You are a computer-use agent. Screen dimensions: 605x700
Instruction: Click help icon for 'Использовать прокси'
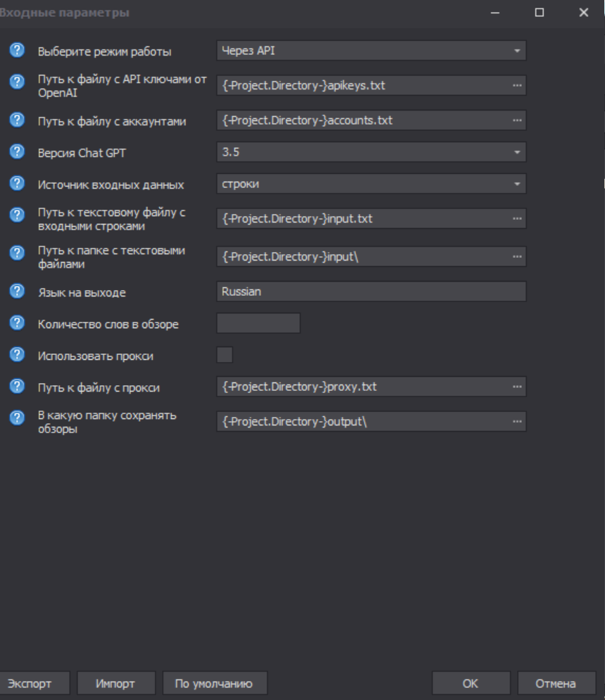pyautogui.click(x=16, y=356)
